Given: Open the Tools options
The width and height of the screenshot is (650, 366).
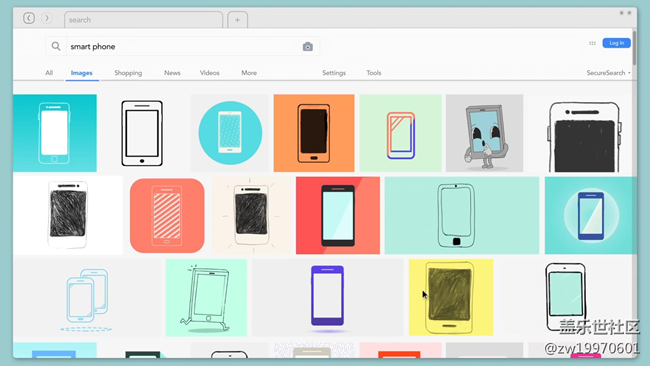Looking at the screenshot, I should 374,73.
